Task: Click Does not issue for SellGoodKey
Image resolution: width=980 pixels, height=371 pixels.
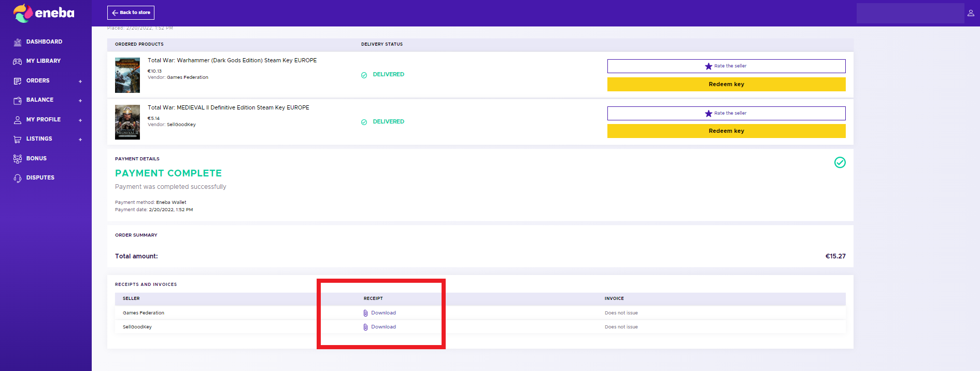Action: click(621, 327)
